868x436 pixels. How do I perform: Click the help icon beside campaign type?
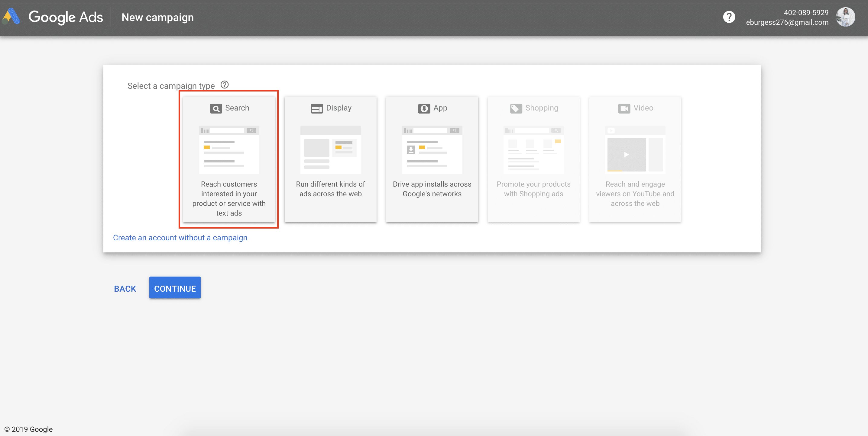225,85
